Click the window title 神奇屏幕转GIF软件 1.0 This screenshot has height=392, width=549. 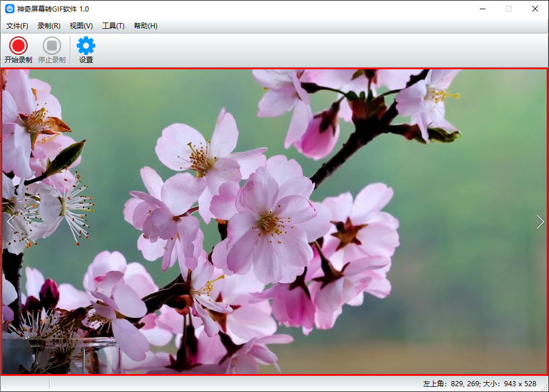pyautogui.click(x=53, y=9)
